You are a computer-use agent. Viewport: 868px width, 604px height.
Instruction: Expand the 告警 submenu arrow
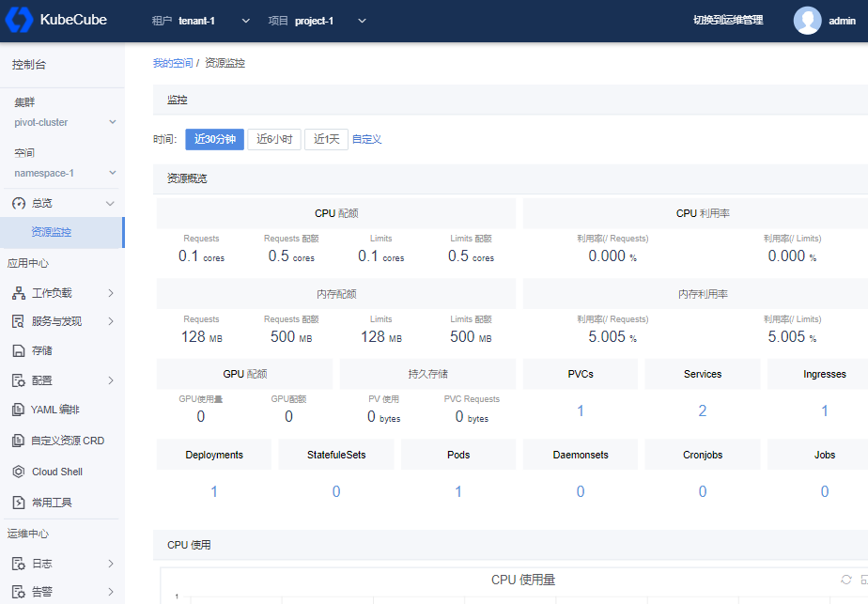point(111,592)
